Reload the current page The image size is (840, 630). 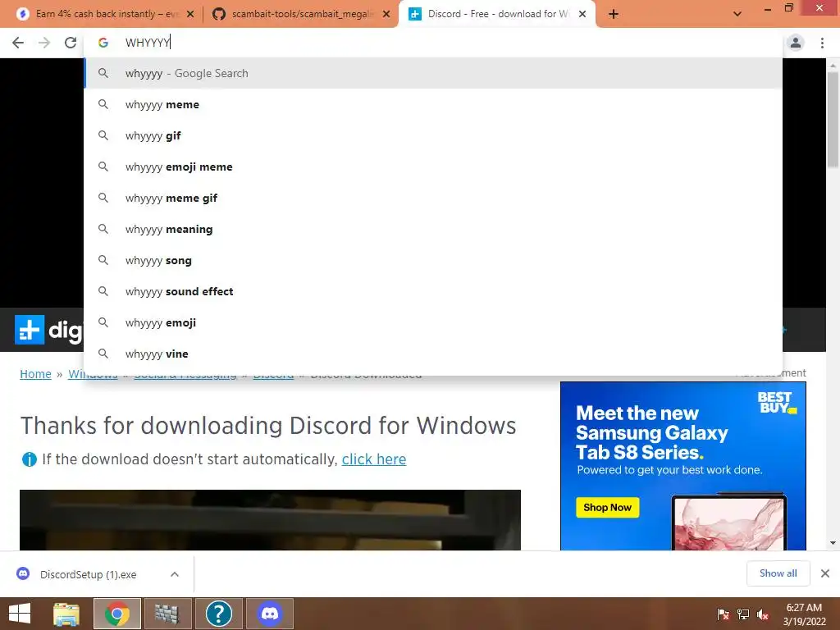[x=71, y=43]
